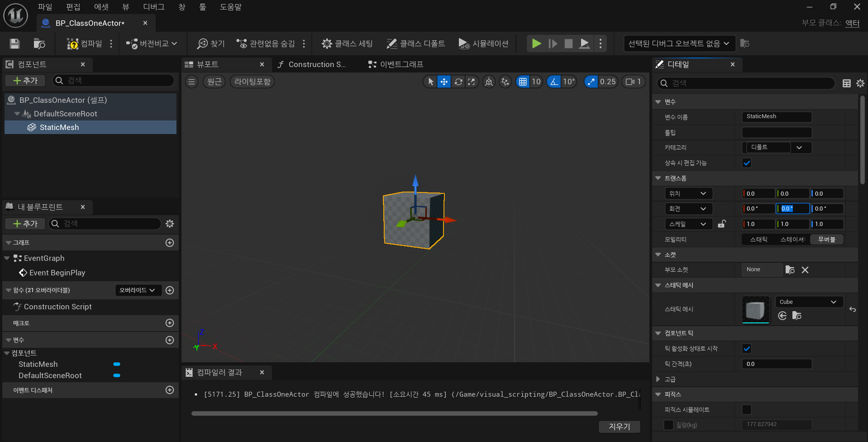The width and height of the screenshot is (868, 442).
Task: Open Details panel settings gear icon
Action: [860, 83]
